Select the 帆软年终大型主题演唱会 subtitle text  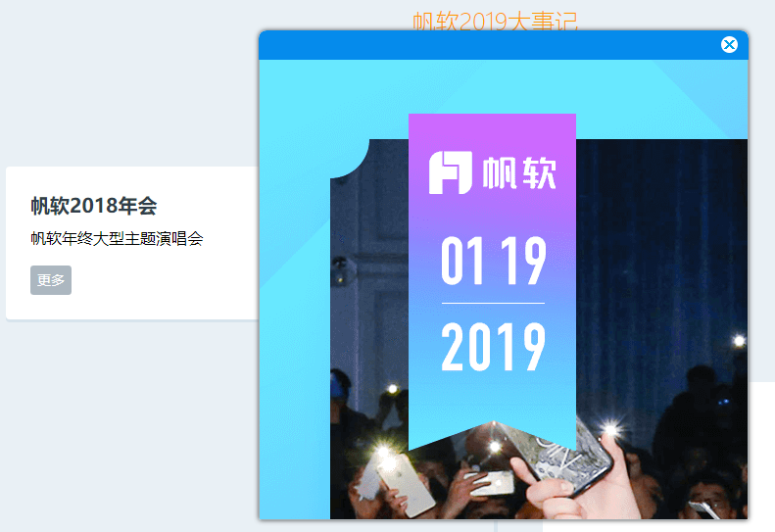click(x=118, y=239)
